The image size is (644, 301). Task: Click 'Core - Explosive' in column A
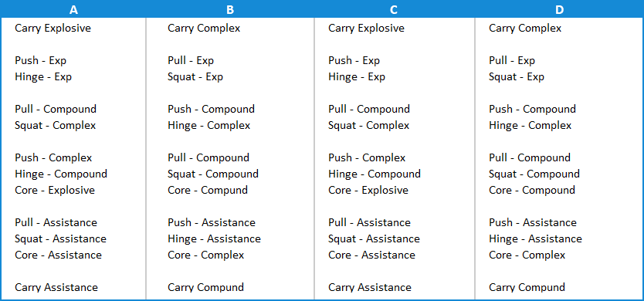click(x=55, y=190)
